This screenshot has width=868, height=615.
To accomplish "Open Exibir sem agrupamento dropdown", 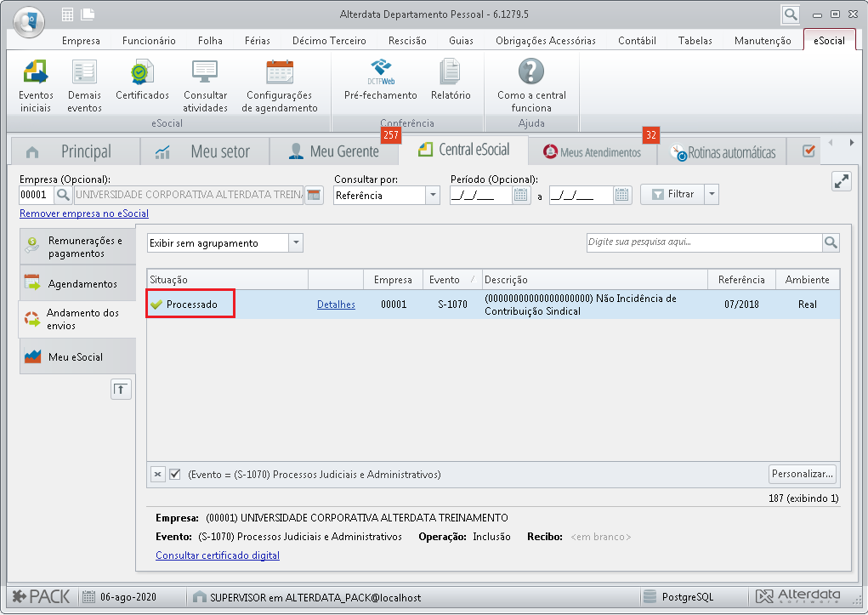I will [x=296, y=242].
